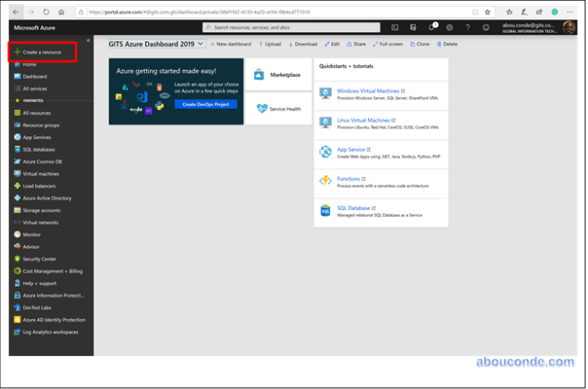Click the Create DevOps Project button

[x=205, y=105]
